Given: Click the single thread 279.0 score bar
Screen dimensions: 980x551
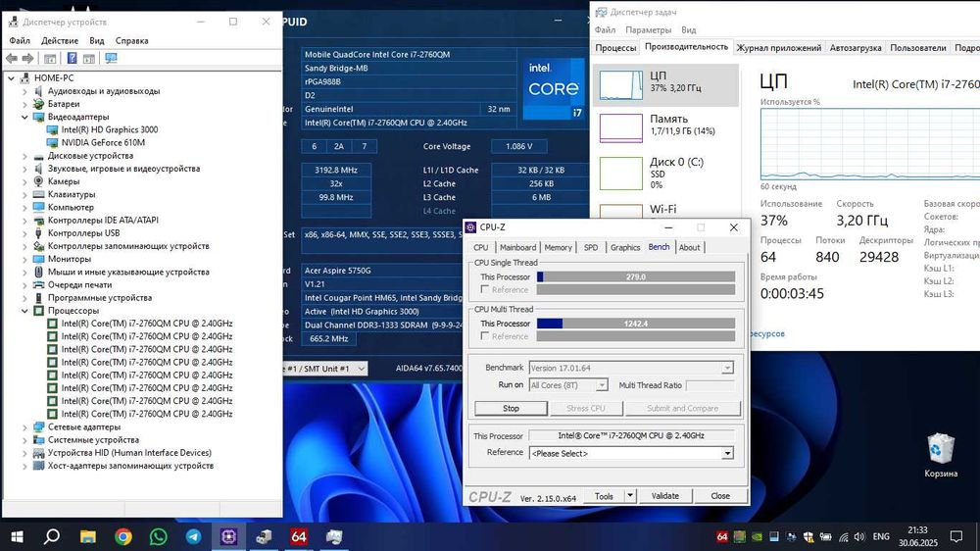Looking at the screenshot, I should click(636, 276).
